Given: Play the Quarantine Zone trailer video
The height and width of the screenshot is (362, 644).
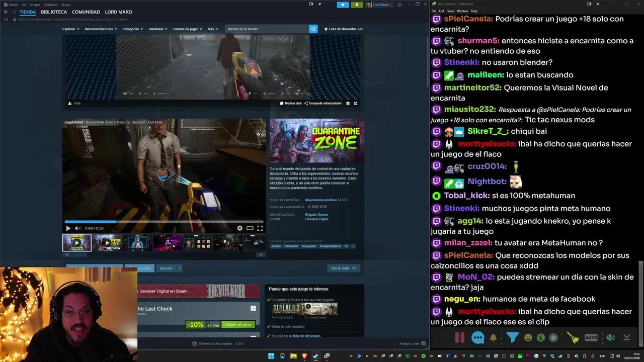Looking at the screenshot, I should pyautogui.click(x=68, y=228).
